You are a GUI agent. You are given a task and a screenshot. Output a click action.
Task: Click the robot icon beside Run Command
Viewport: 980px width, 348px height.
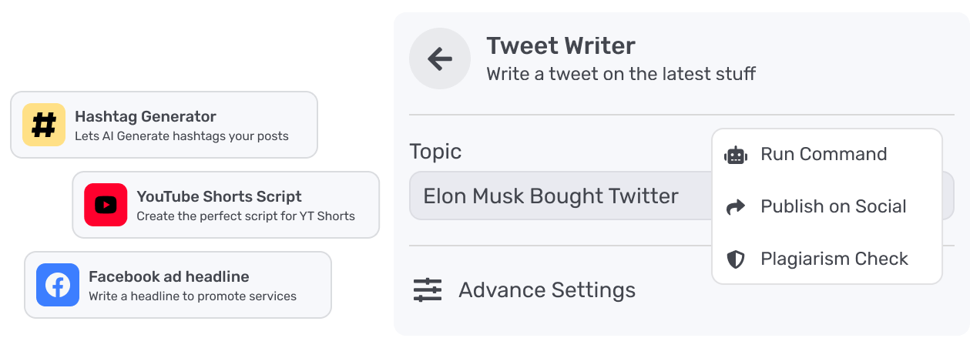coord(736,155)
